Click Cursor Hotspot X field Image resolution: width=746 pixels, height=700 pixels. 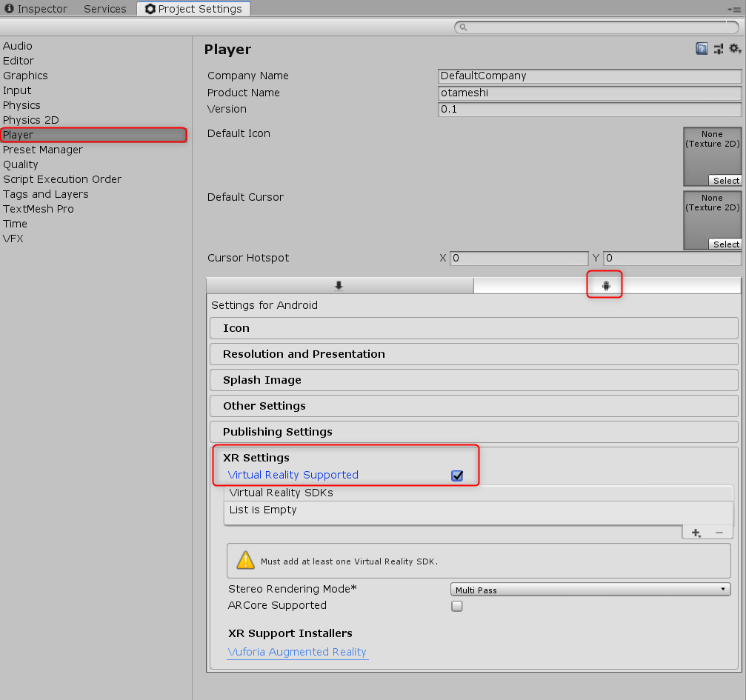click(519, 258)
